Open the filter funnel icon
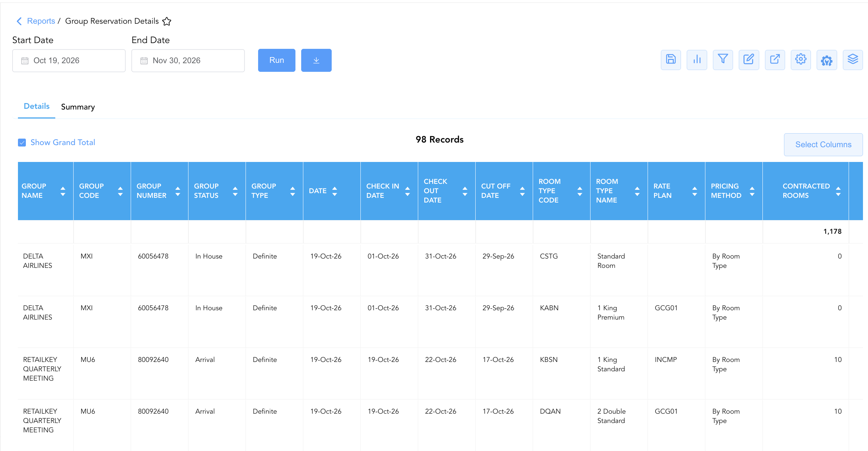This screenshot has width=868, height=451. (723, 60)
